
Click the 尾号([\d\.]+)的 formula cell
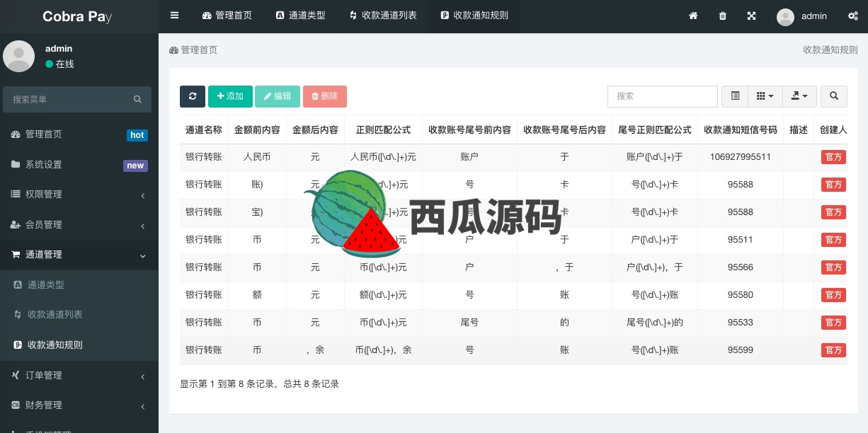[655, 323]
